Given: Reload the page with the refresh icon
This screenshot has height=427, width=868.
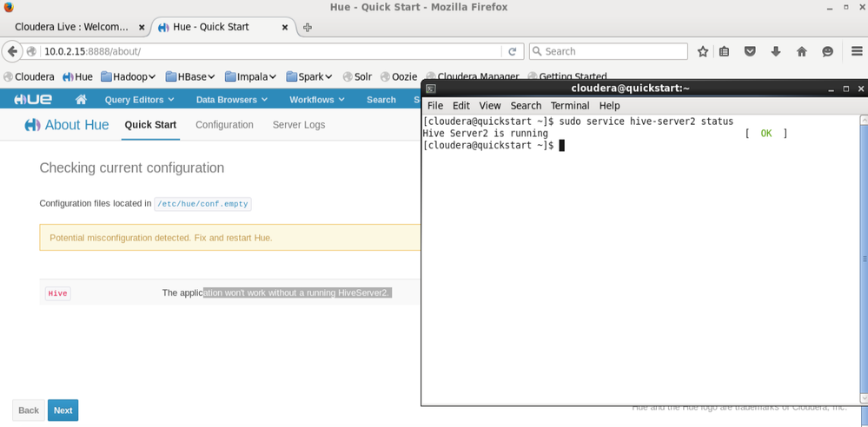Looking at the screenshot, I should (x=512, y=51).
